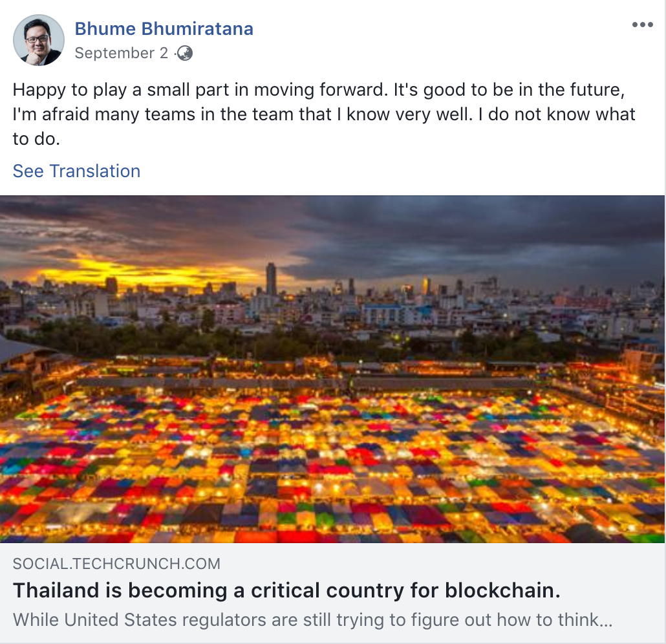
Task: Open Bhume Bhumiratana's profile picture
Action: tap(39, 40)
